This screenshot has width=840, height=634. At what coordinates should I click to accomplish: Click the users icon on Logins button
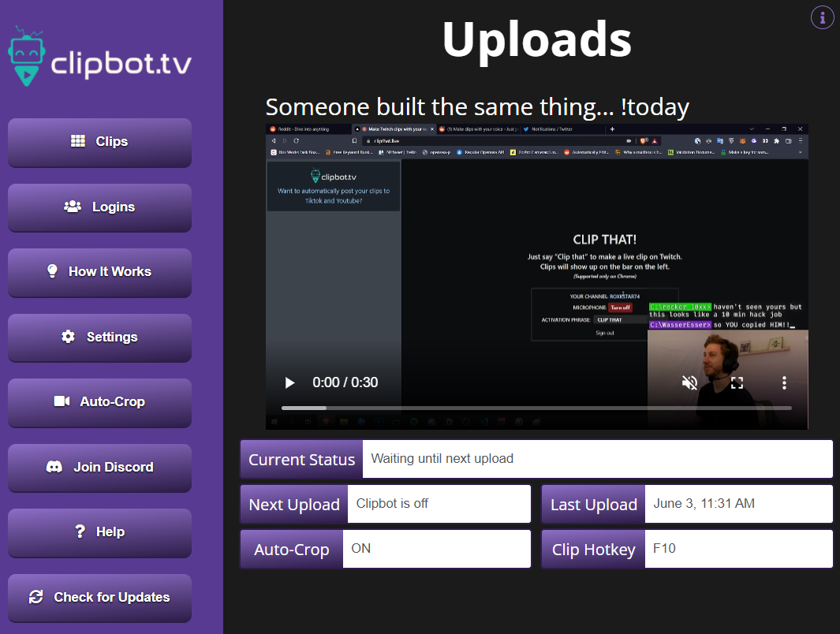pyautogui.click(x=73, y=206)
